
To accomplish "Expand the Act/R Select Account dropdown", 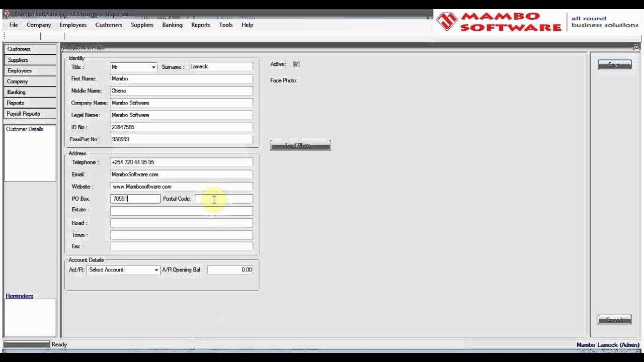I will tap(156, 270).
